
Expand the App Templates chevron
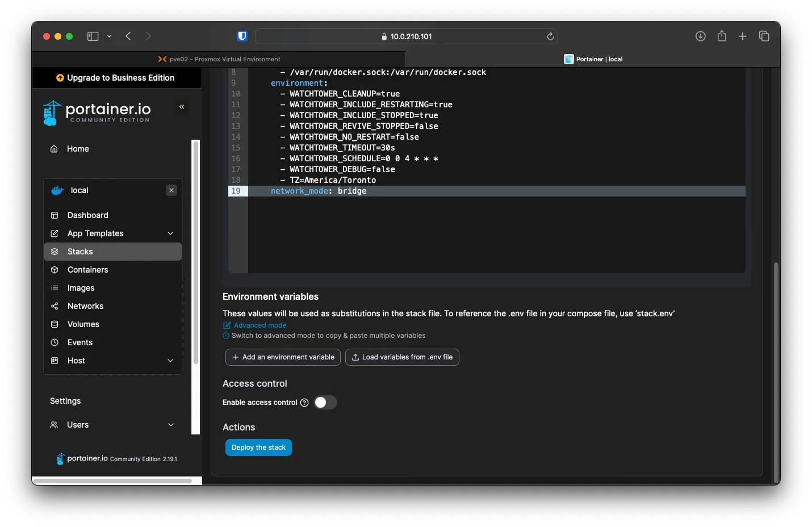click(x=170, y=233)
